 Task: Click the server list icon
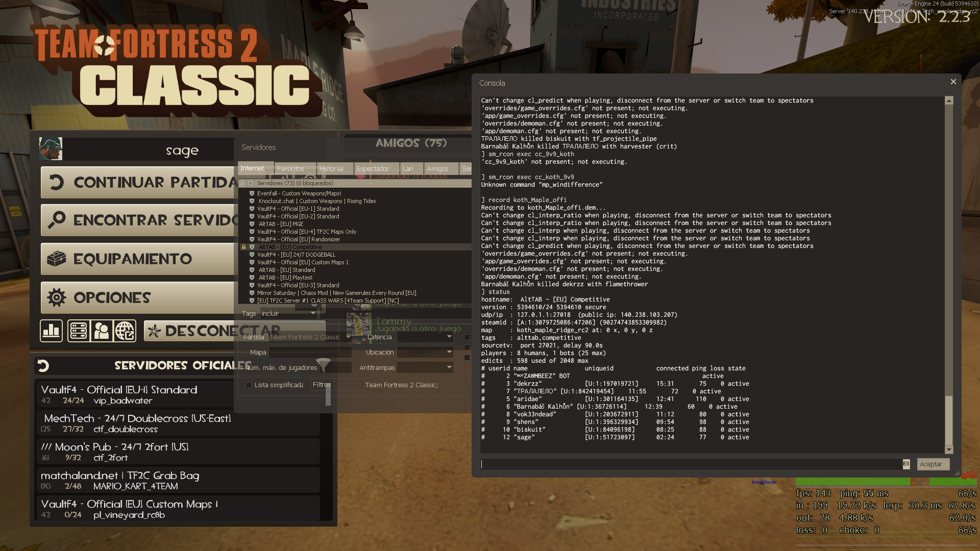[x=79, y=331]
